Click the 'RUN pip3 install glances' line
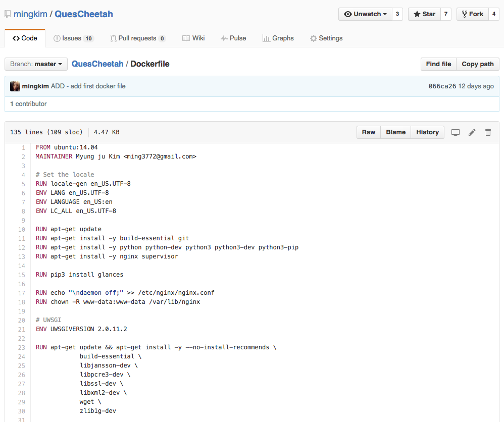504x422 pixels. pyautogui.click(x=79, y=275)
